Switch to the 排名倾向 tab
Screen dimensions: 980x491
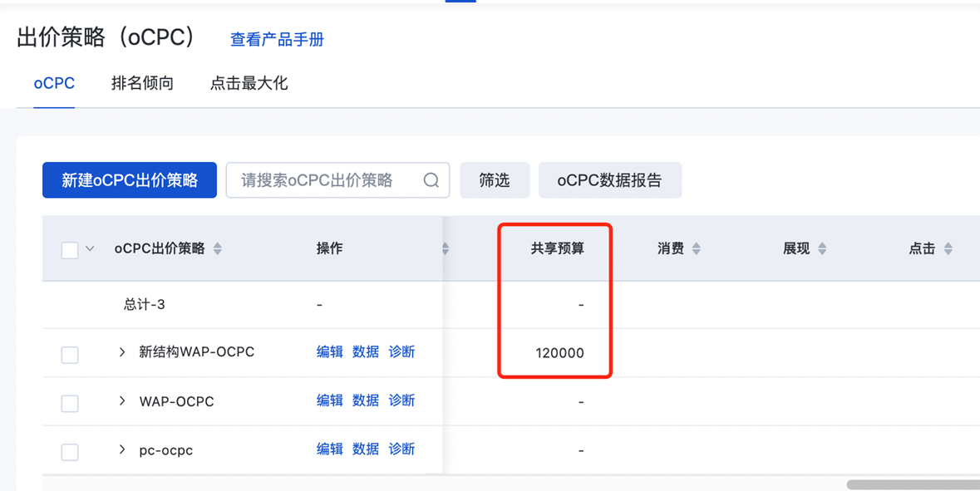(x=142, y=83)
